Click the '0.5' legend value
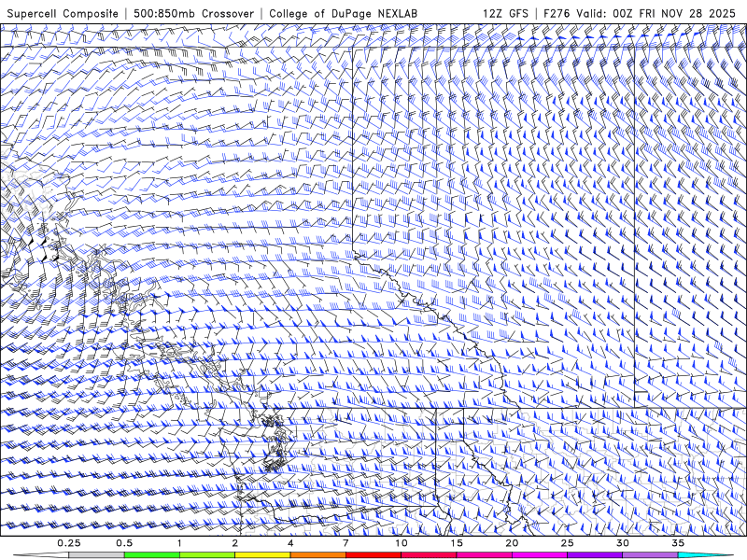This screenshot has width=747, height=560. (x=124, y=543)
